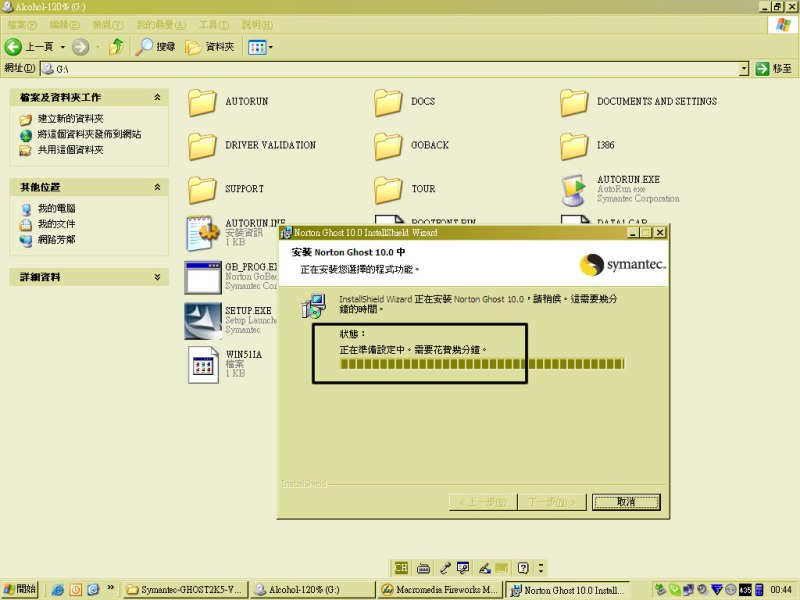This screenshot has height=600, width=800.
Task: Select the GB_PROG file icon
Action: pos(203,277)
